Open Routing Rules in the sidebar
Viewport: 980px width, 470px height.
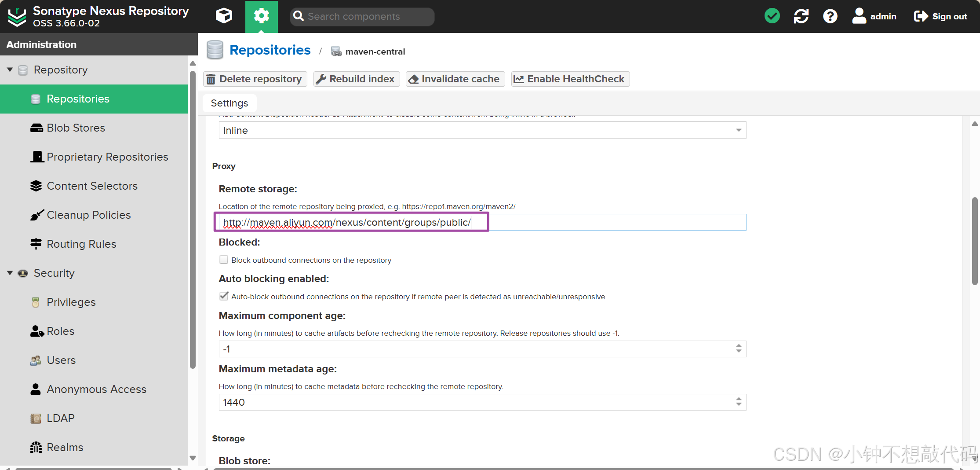pyautogui.click(x=94, y=244)
